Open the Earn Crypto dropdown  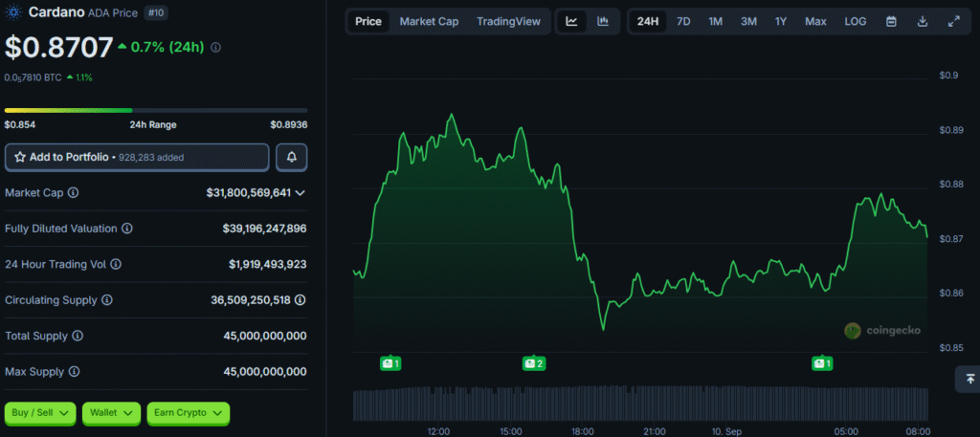(x=189, y=413)
